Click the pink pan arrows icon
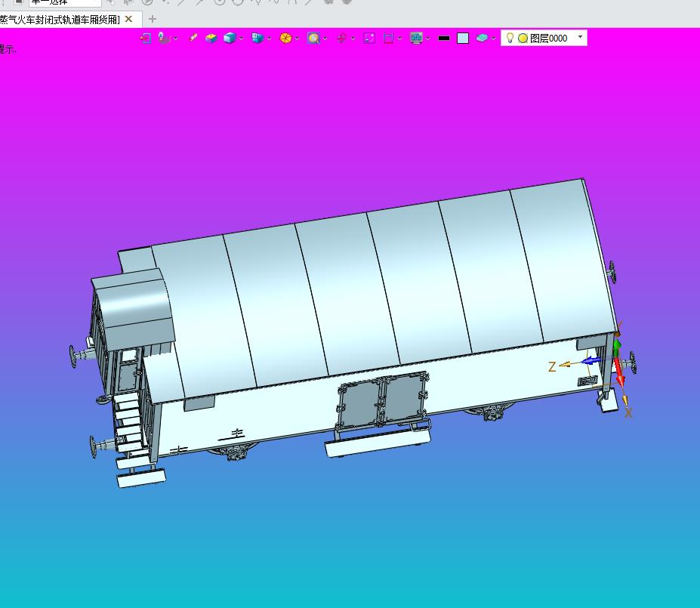This screenshot has width=700, height=608. (341, 39)
